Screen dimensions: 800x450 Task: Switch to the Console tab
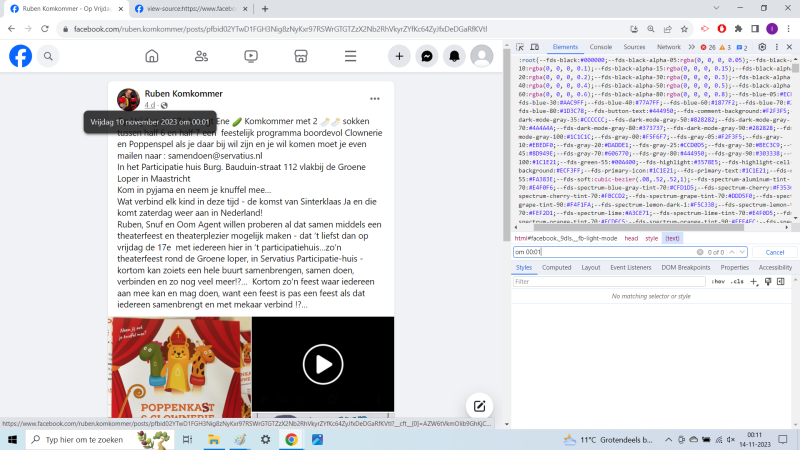coord(601,47)
